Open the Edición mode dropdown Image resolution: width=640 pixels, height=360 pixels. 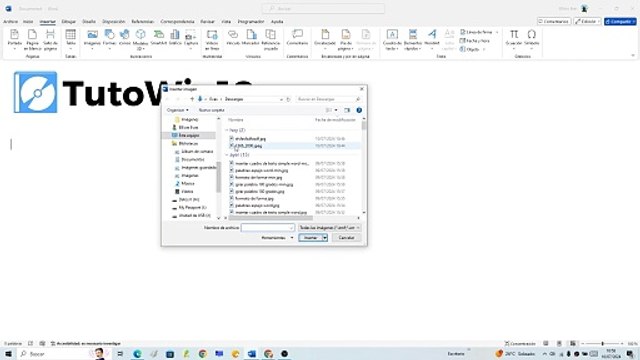(587, 21)
